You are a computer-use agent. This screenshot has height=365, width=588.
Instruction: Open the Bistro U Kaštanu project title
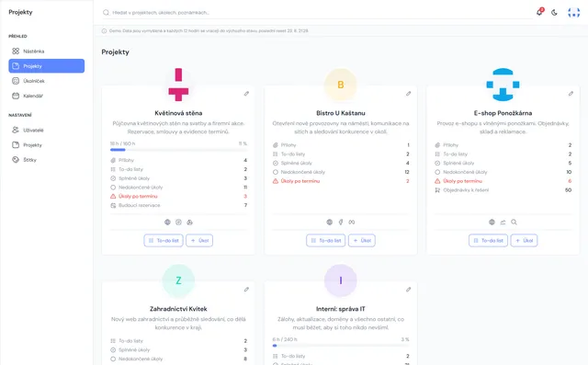coord(341,113)
